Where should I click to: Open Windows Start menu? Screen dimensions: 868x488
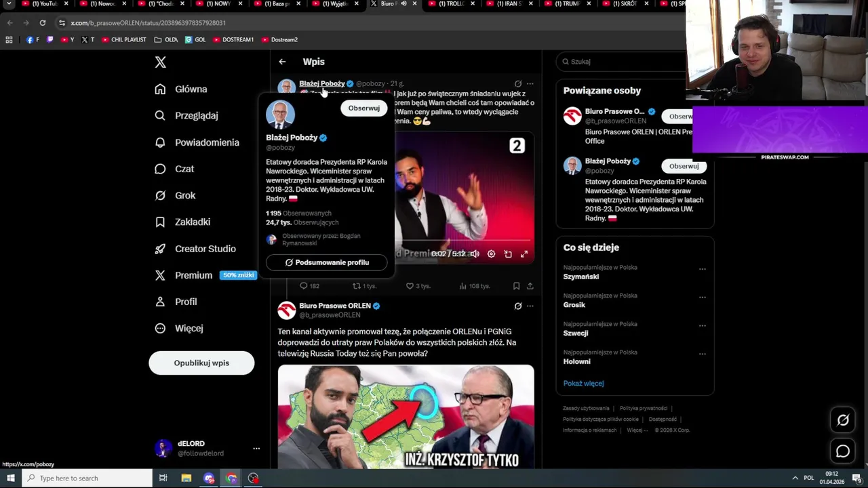point(11,478)
